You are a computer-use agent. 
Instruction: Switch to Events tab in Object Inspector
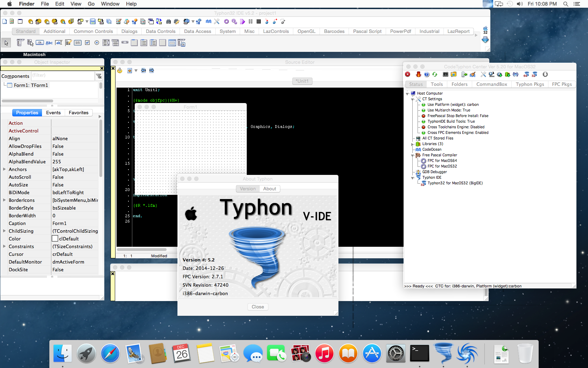click(53, 113)
